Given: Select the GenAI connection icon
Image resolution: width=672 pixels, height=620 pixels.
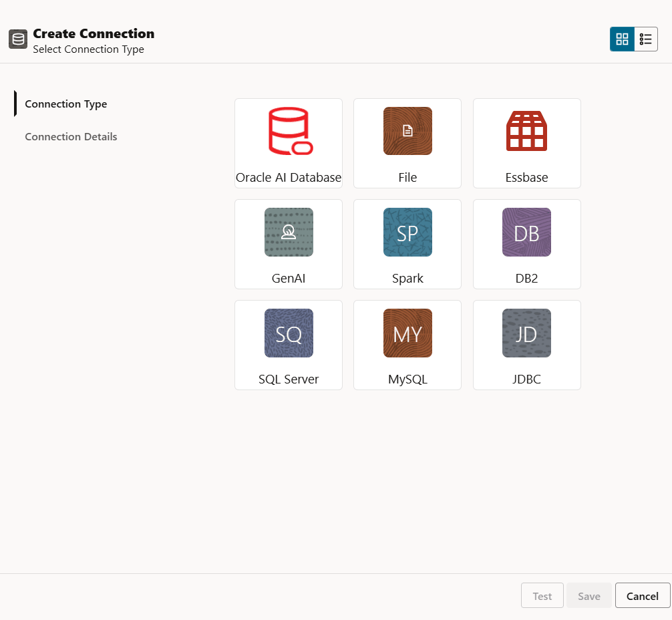Looking at the screenshot, I should click(289, 232).
